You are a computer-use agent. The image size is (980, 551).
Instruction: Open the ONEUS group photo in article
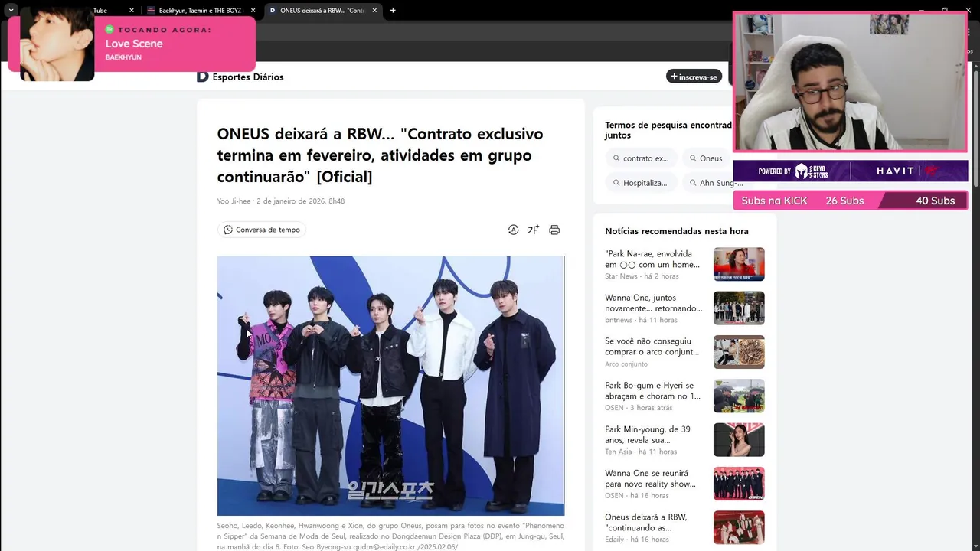[390, 386]
